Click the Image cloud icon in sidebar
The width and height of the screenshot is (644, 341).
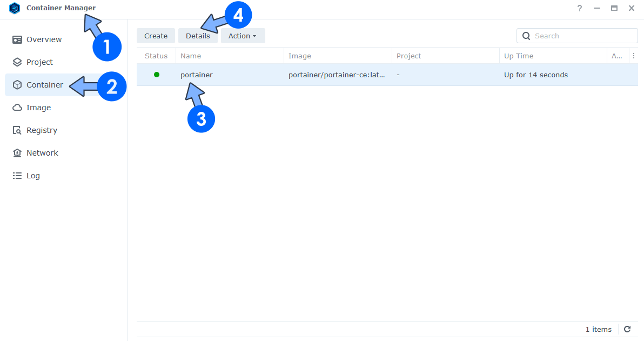(17, 108)
